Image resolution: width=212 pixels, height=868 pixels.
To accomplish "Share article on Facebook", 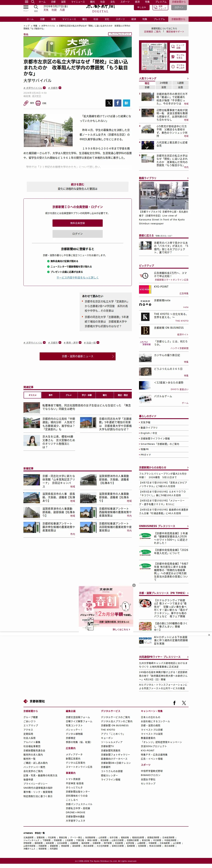I will point(118,103).
